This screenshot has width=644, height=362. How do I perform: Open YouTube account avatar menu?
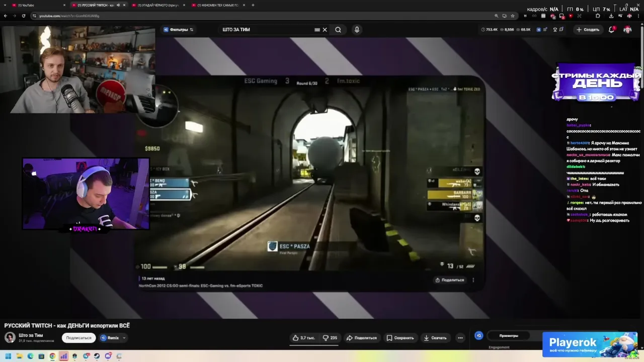click(627, 30)
